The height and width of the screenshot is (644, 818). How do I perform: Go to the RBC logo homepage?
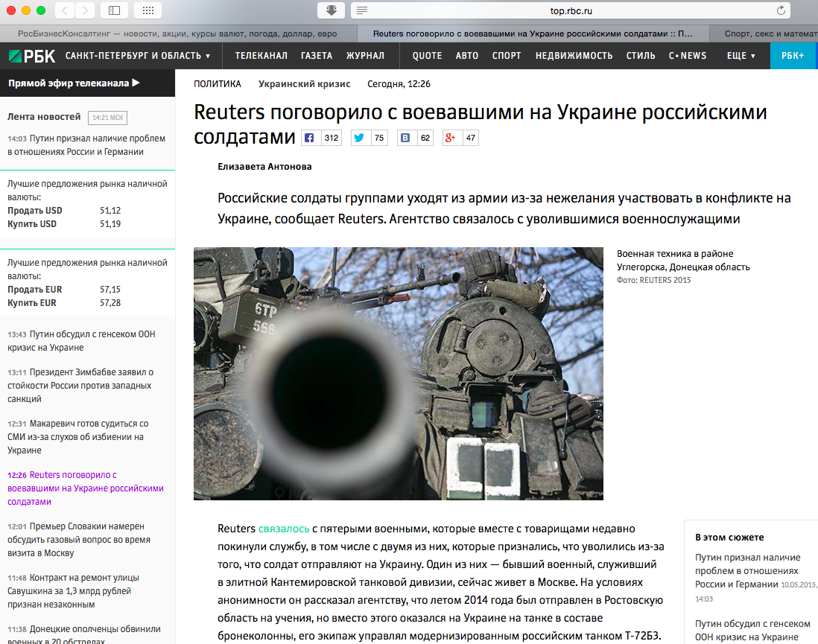point(31,56)
